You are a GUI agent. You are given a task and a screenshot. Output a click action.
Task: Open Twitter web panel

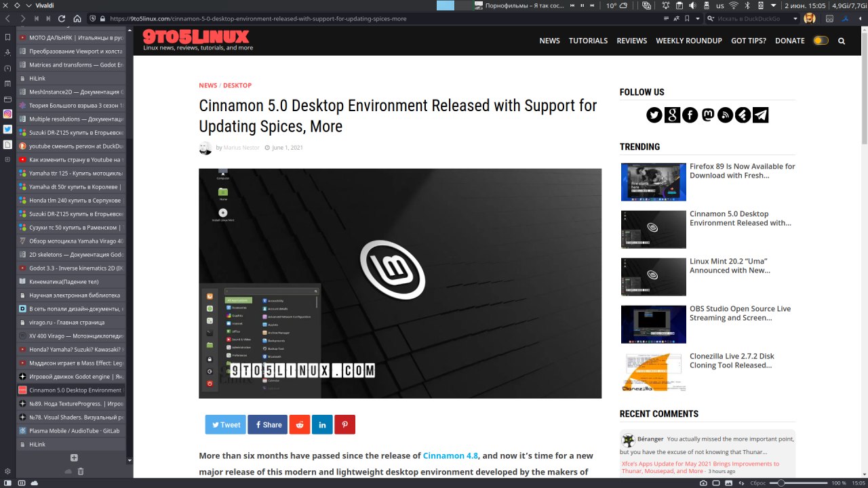7,129
